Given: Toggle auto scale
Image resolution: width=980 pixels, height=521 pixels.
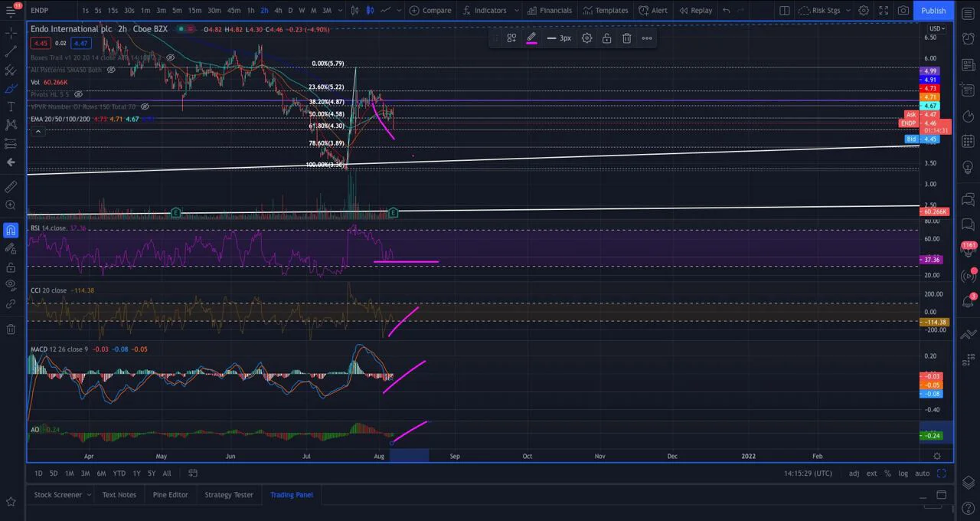Looking at the screenshot, I should point(922,473).
